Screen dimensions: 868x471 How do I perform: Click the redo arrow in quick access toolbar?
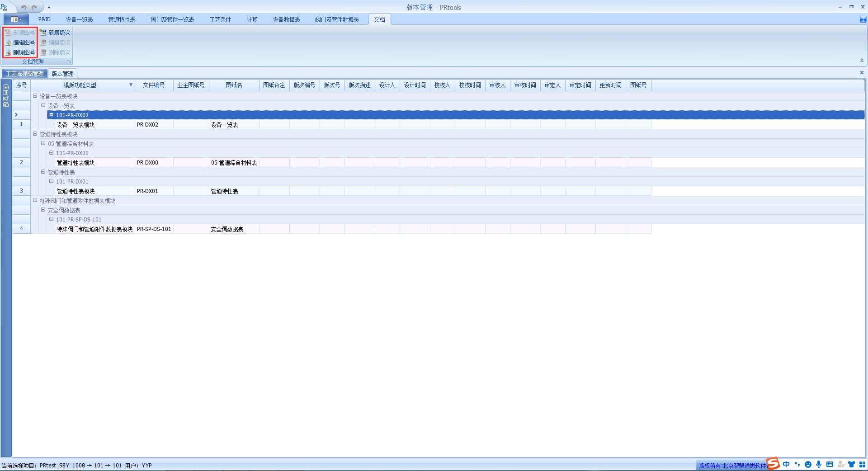pyautogui.click(x=34, y=7)
